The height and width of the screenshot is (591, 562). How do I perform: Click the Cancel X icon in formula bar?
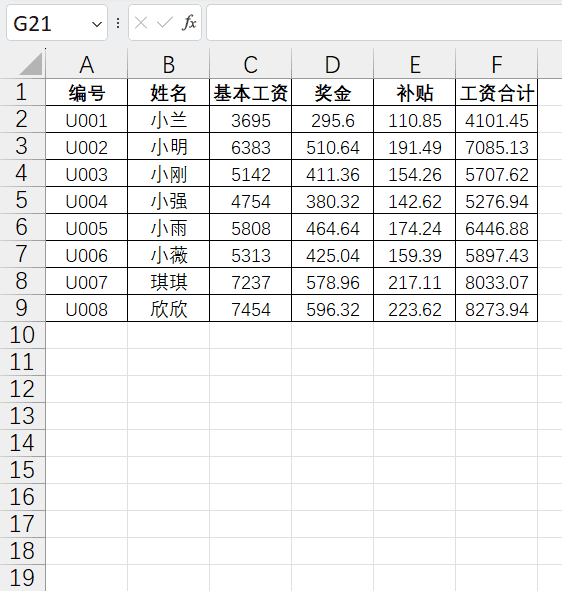141,23
